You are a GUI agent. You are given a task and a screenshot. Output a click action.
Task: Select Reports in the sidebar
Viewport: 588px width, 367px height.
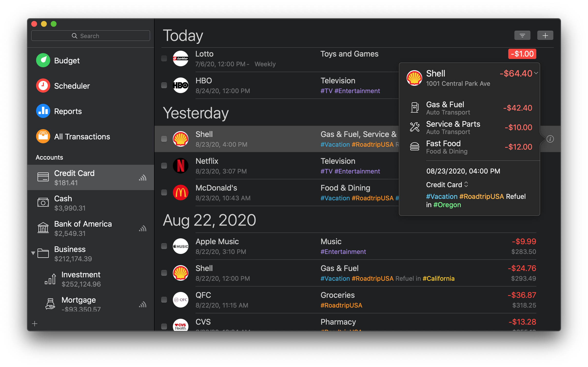pos(91,111)
